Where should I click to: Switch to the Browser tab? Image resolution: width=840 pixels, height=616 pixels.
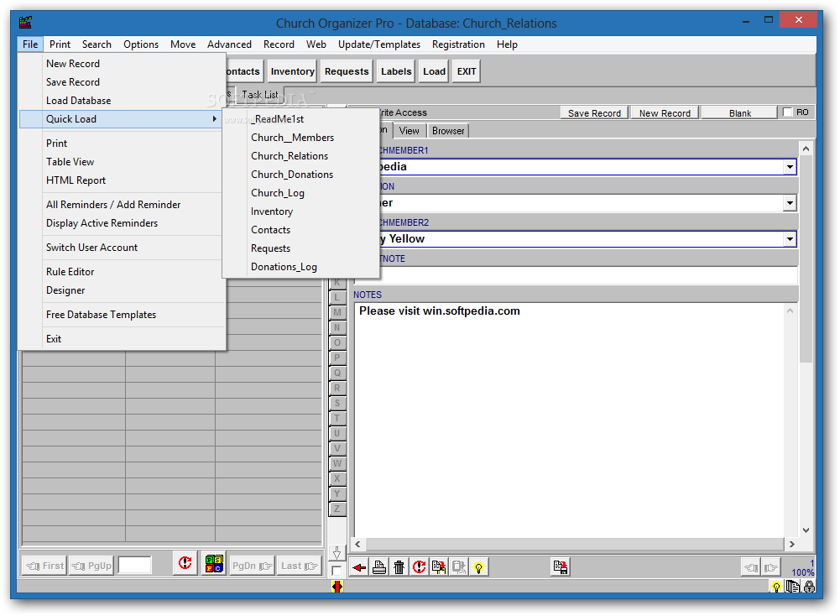point(448,131)
